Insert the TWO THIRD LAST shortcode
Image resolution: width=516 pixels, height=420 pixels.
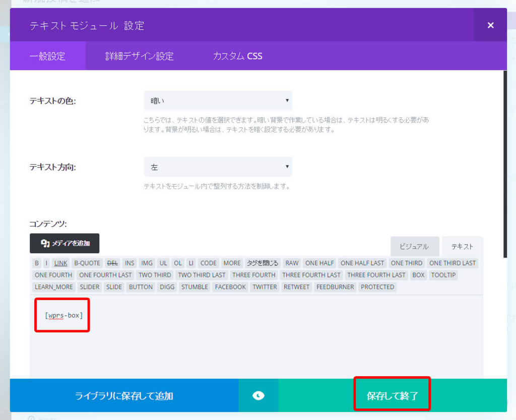202,275
